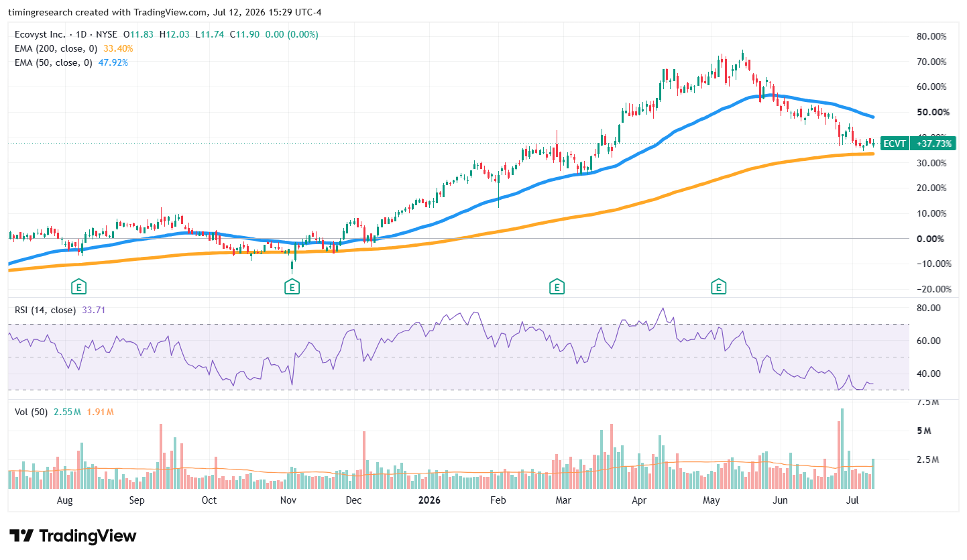Image resolution: width=967 pixels, height=560 pixels.
Task: Select the 'EMA (50, close, 0)' legend
Action: (x=54, y=62)
